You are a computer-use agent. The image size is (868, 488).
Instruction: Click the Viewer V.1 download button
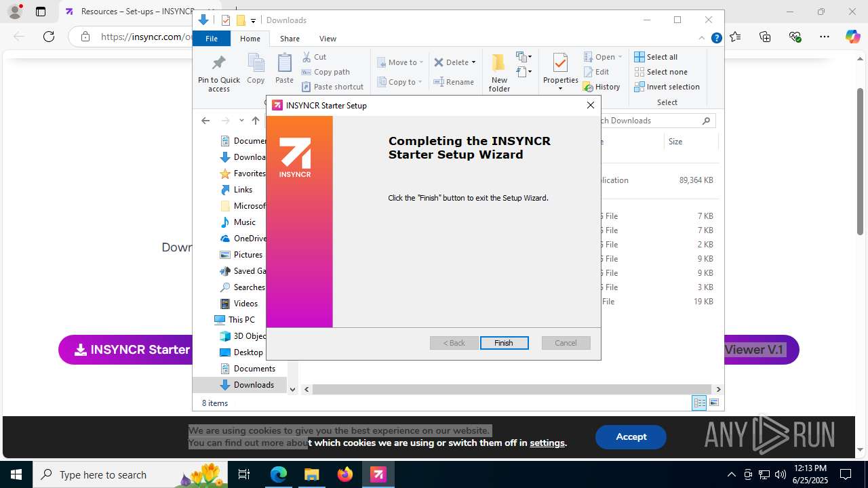coord(761,350)
